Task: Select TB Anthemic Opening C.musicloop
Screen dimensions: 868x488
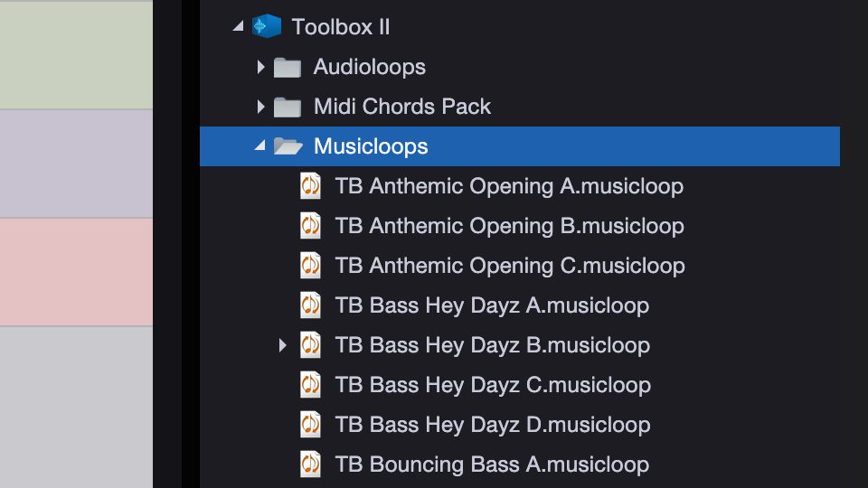Action: pos(509,266)
